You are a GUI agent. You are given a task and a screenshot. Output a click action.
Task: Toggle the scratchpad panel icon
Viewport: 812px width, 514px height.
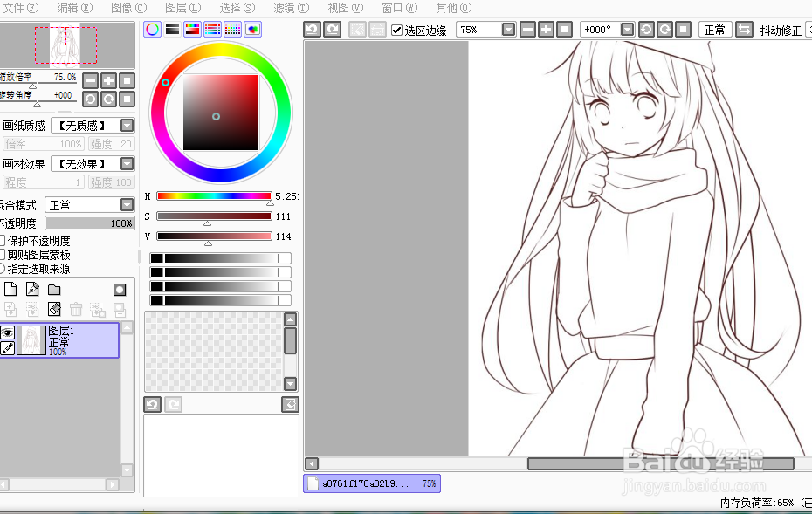click(252, 30)
